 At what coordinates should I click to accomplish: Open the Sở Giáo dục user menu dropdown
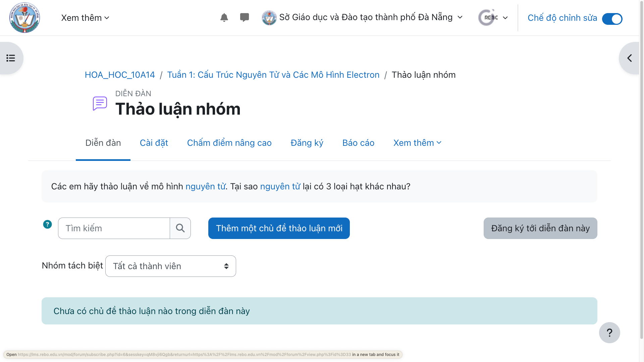coord(362,17)
